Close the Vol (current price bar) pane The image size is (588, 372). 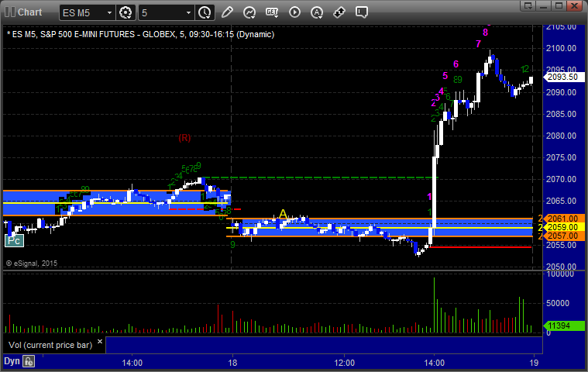click(100, 341)
